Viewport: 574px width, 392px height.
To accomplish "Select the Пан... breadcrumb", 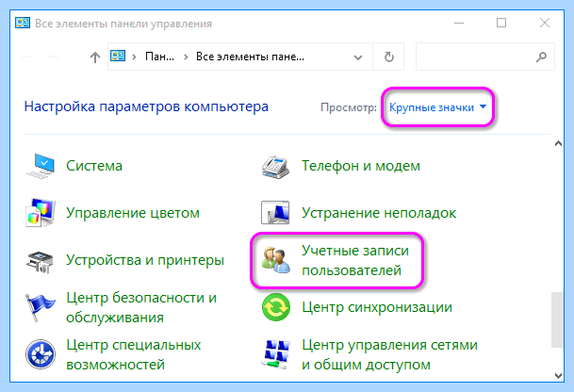I will [x=159, y=57].
